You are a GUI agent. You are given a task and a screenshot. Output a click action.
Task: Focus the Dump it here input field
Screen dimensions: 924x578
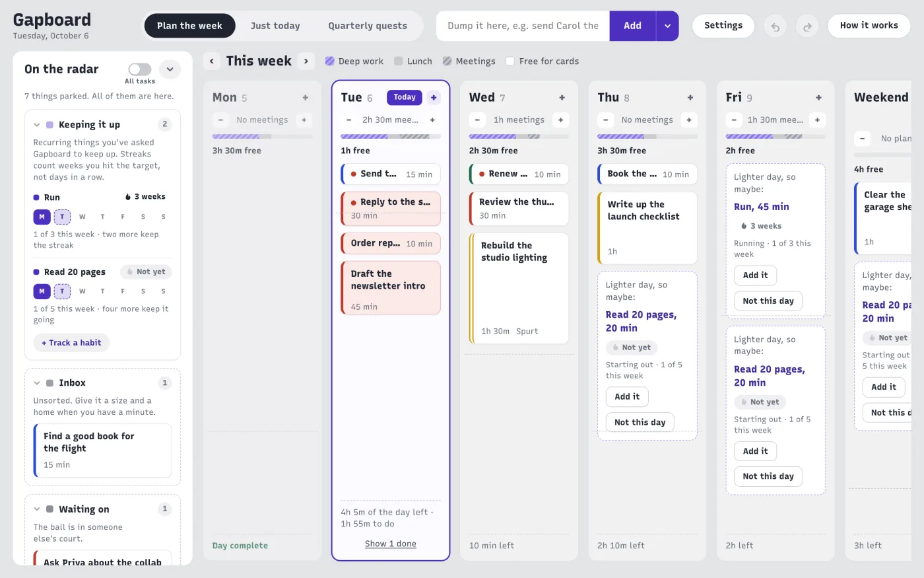pyautogui.click(x=523, y=26)
